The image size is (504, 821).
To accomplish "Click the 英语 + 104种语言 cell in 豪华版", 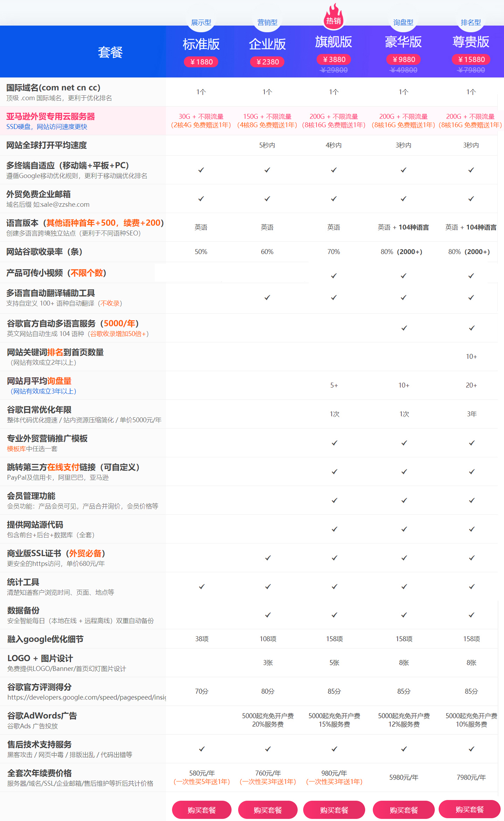I will (x=403, y=227).
